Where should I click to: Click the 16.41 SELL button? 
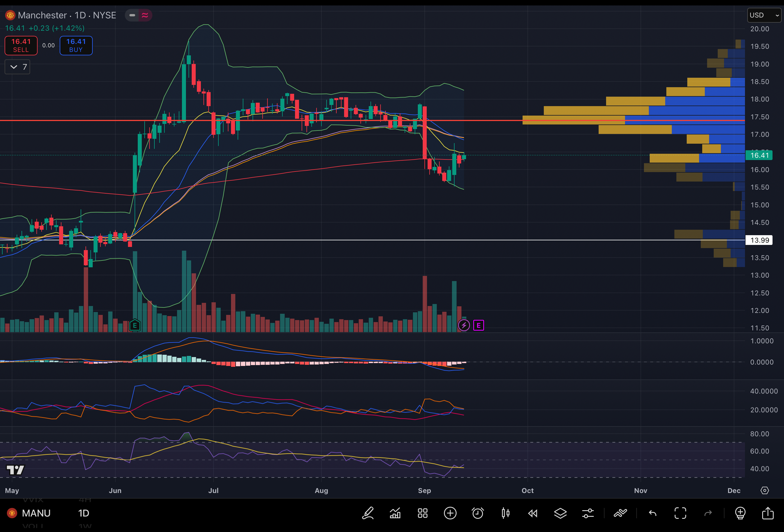(x=21, y=45)
